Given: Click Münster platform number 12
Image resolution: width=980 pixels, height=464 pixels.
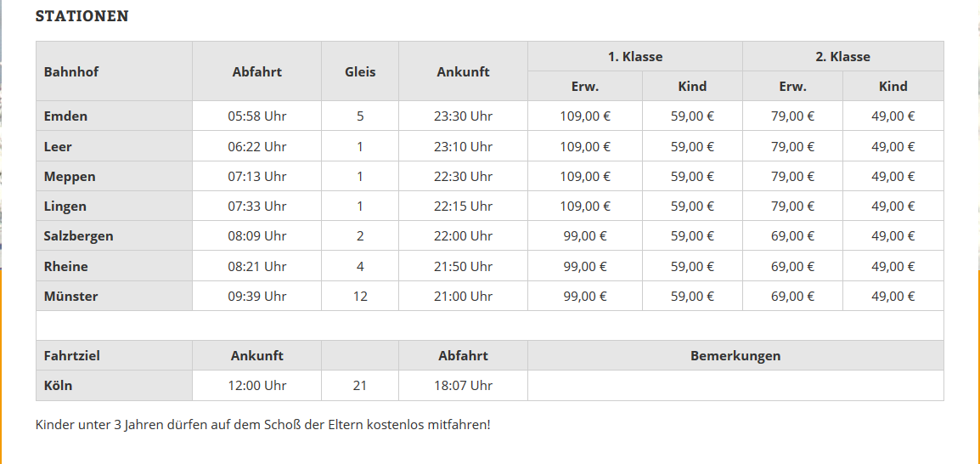Looking at the screenshot, I should click(x=360, y=297).
